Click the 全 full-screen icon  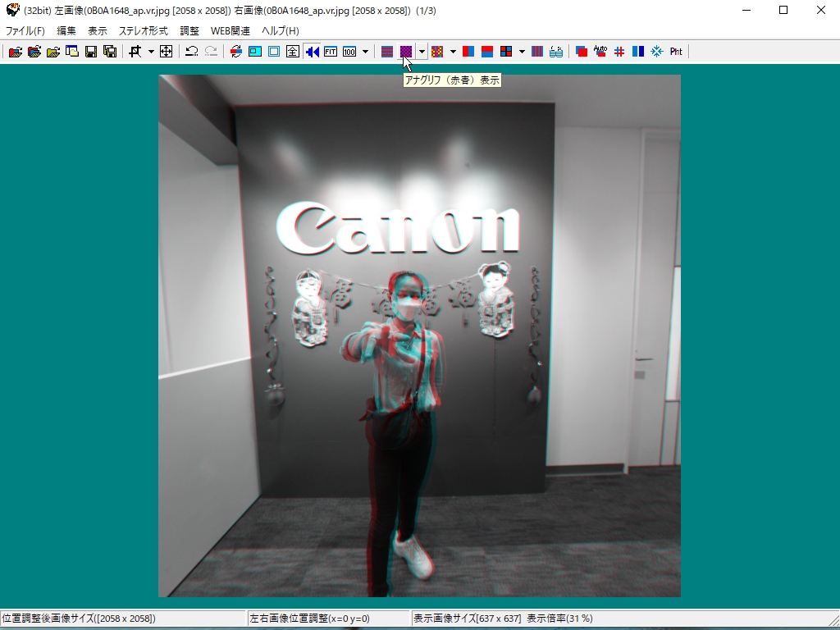(x=293, y=52)
